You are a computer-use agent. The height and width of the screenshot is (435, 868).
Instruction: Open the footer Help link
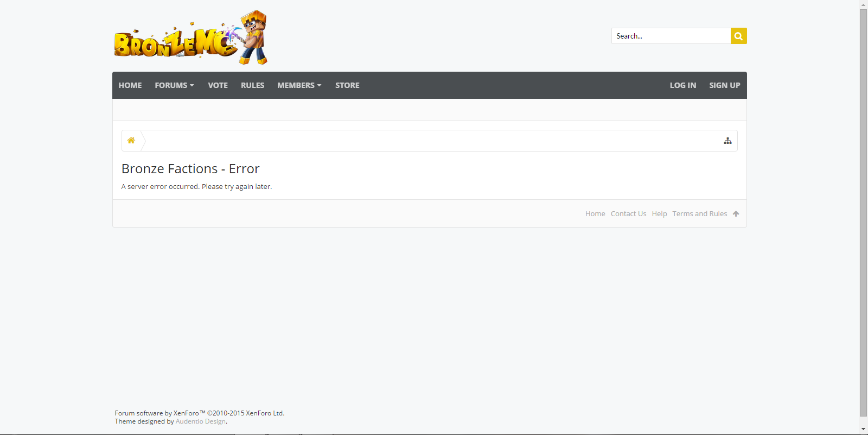(659, 214)
